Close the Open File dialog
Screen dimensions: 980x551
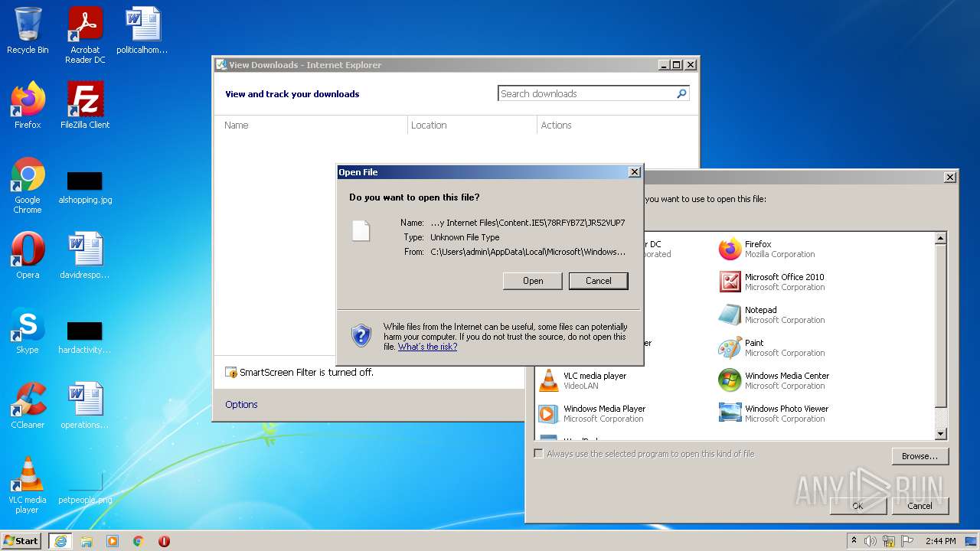635,172
